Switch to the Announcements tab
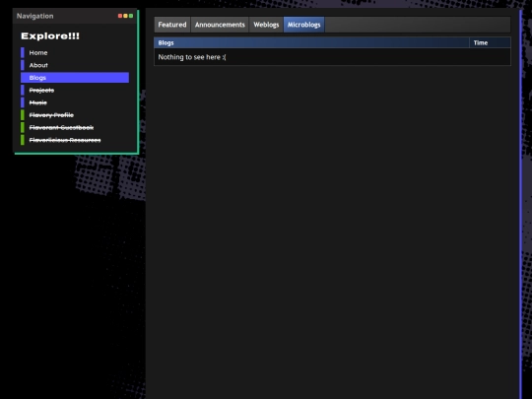 point(220,25)
